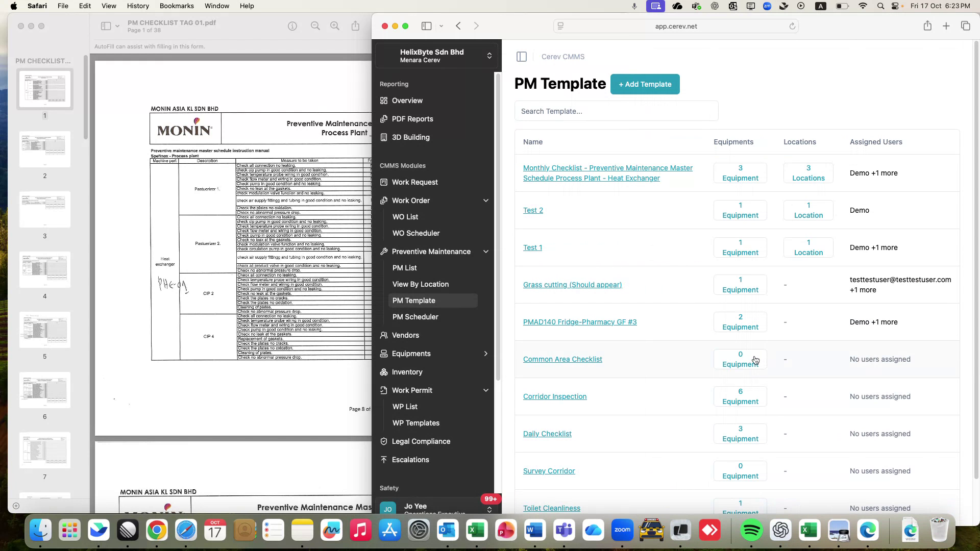This screenshot has height=551, width=980.
Task: Open the 3D Building module
Action: [x=410, y=137]
